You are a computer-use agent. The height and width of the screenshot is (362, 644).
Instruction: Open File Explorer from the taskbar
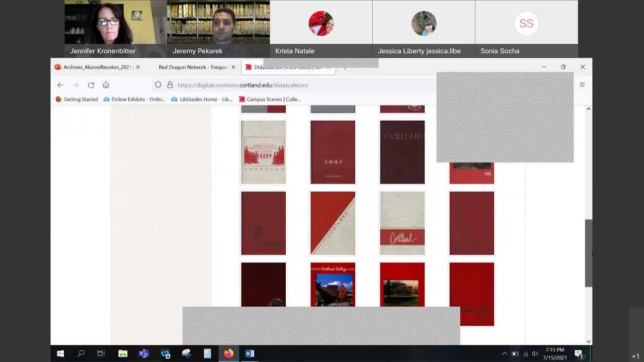[x=123, y=353]
